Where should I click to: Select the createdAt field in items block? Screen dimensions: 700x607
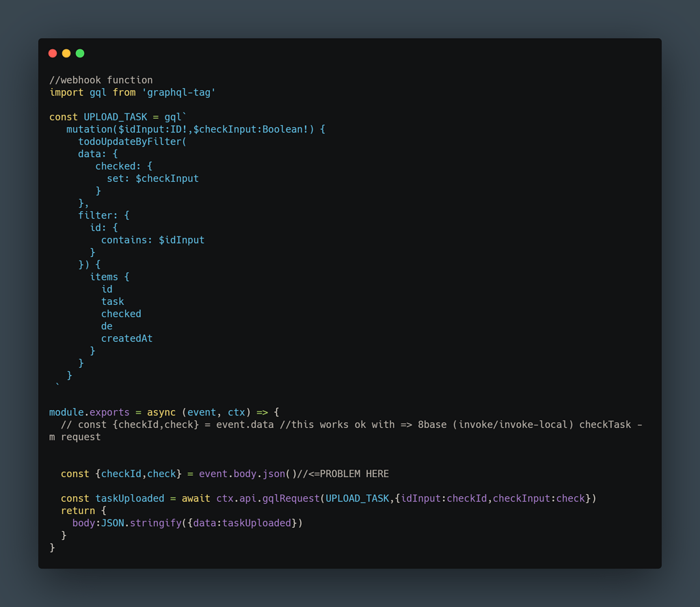(127, 338)
